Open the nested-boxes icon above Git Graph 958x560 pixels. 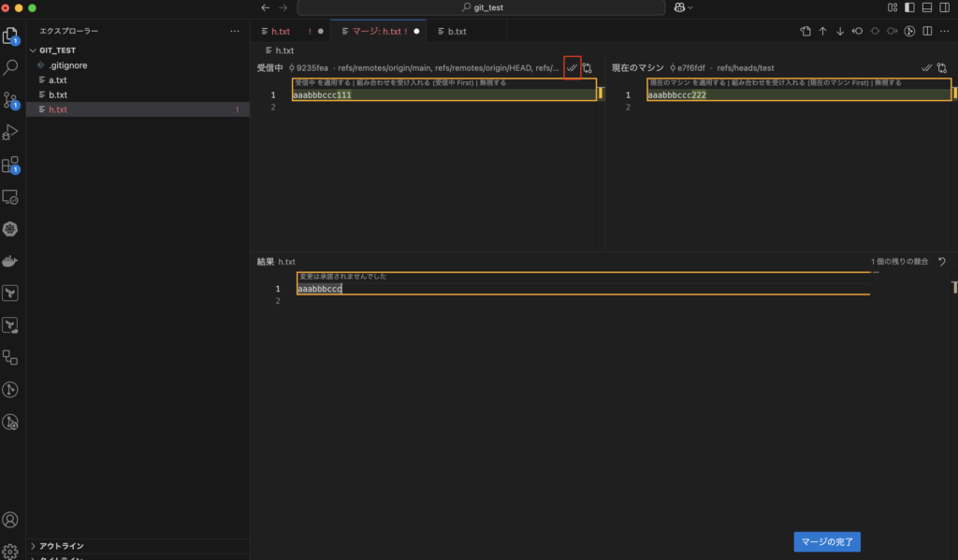point(10,357)
